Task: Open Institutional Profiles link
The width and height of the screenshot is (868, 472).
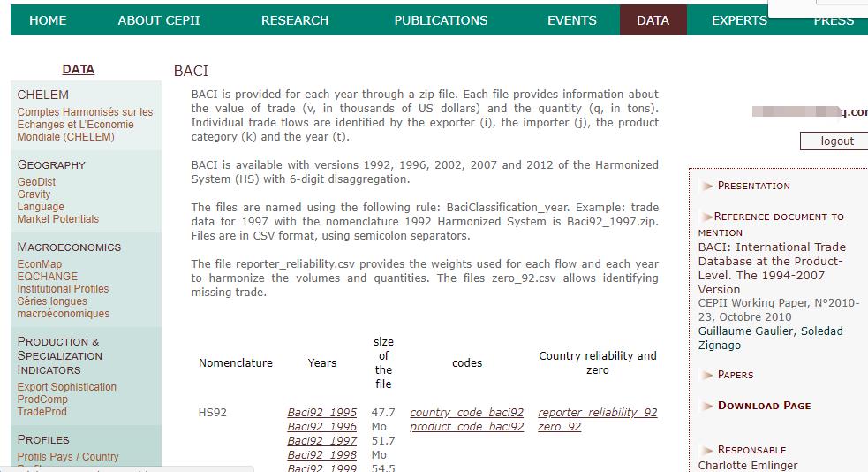Action: coord(63,289)
